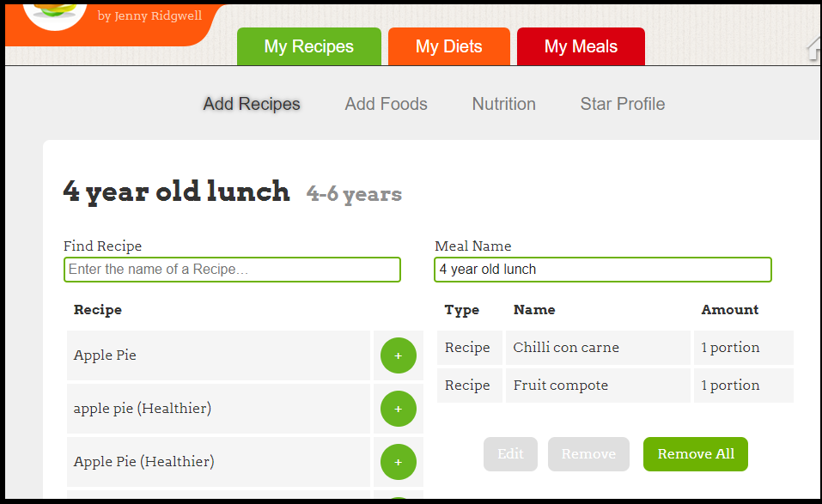View the Nutrition section

(503, 104)
